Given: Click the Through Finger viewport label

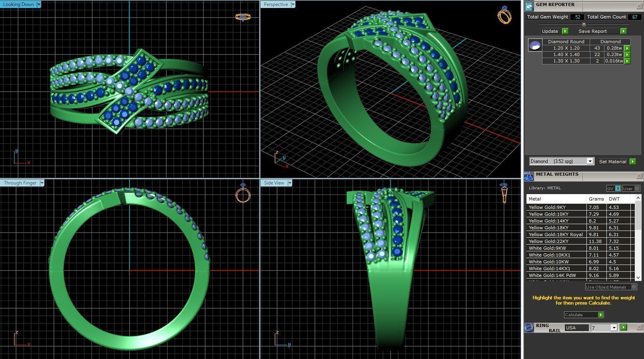Looking at the screenshot, I should point(20,183).
